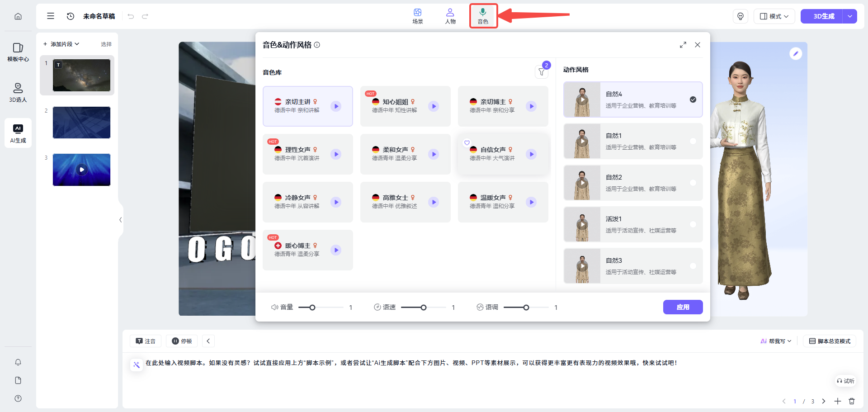The height and width of the screenshot is (412, 868).
Task: Select the 活泼1 action style
Action: (633, 224)
